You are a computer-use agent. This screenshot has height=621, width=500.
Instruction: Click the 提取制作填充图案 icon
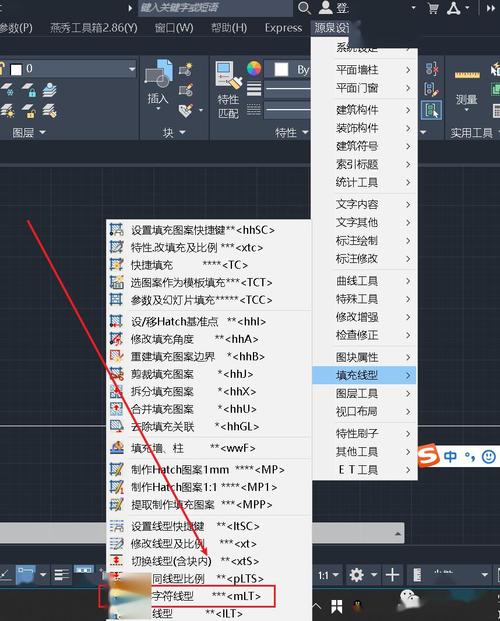pos(116,504)
